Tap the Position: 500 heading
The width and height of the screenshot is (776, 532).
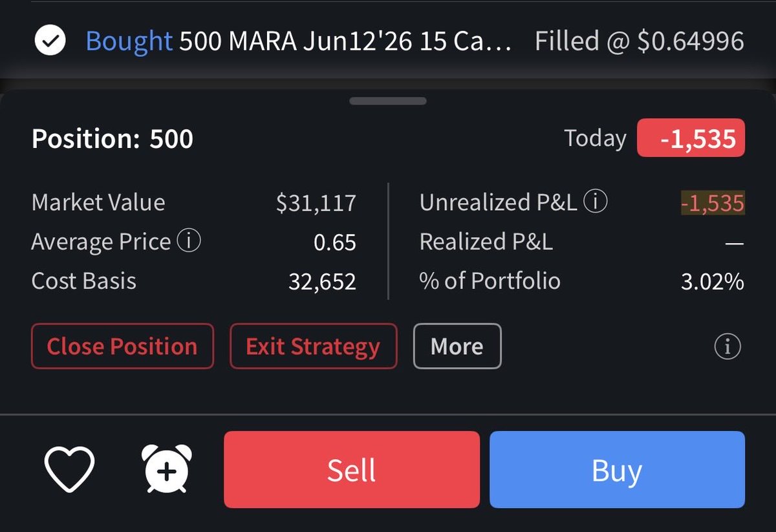pos(113,139)
